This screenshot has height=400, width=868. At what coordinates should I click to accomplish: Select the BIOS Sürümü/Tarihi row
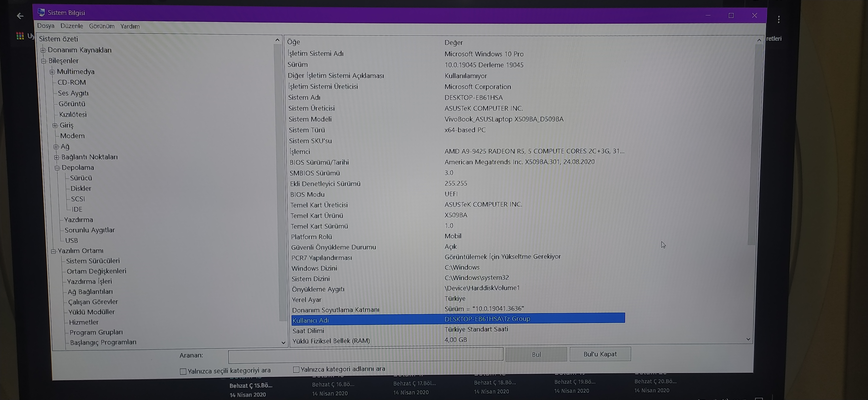457,162
